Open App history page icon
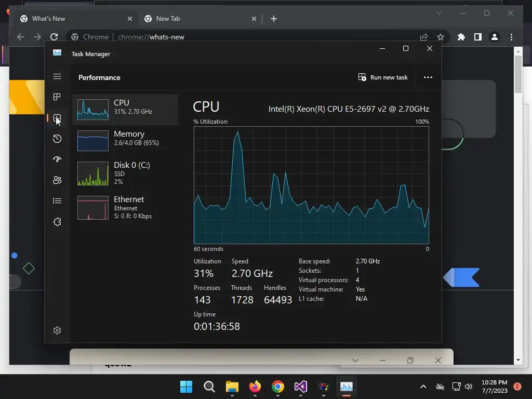The height and width of the screenshot is (399, 532). 57,139
